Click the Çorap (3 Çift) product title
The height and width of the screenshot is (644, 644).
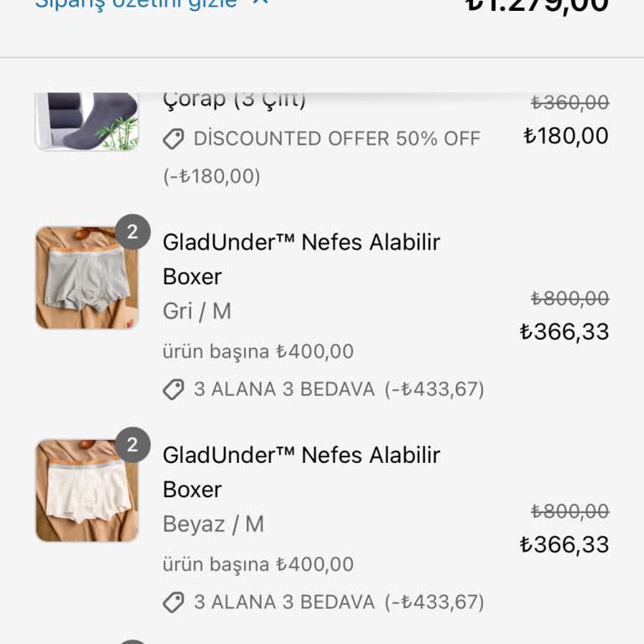pyautogui.click(x=234, y=100)
